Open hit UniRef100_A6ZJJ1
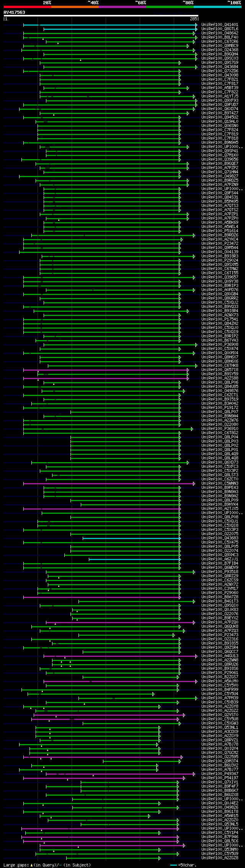 coord(220,559)
